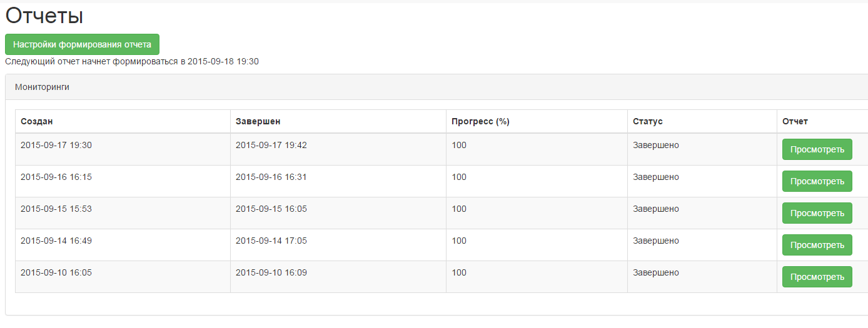
Task: Click the next report schedule text
Action: [x=132, y=61]
